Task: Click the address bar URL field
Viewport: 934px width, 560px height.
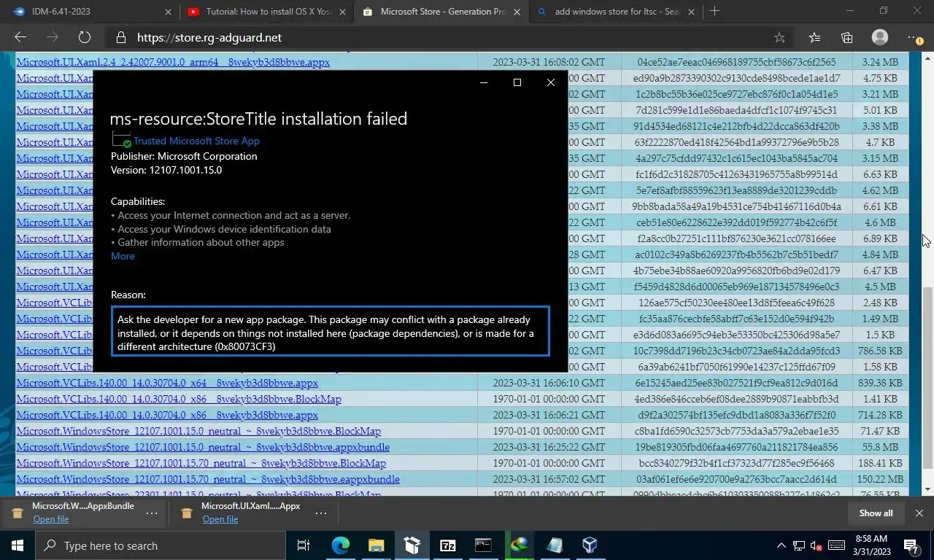Action: (x=438, y=38)
